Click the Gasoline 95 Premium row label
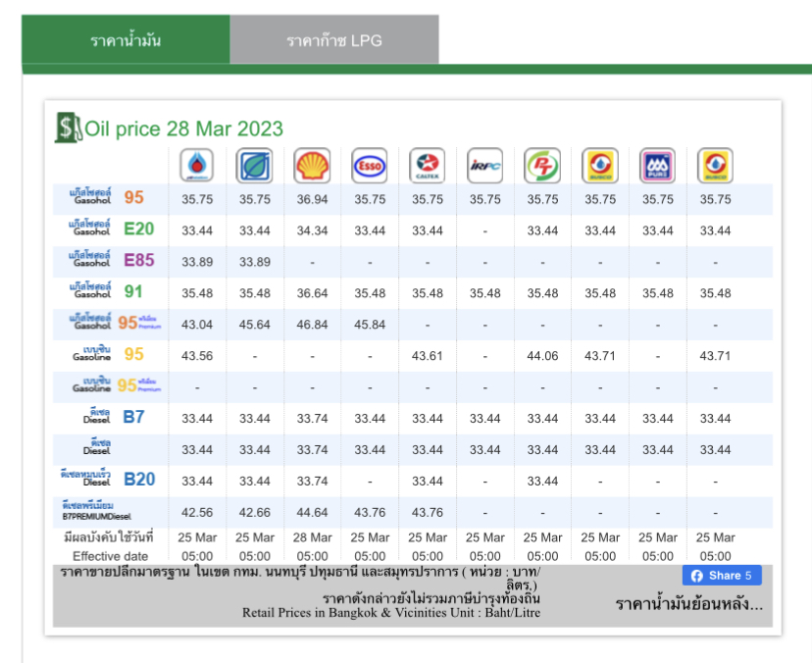 (117, 384)
